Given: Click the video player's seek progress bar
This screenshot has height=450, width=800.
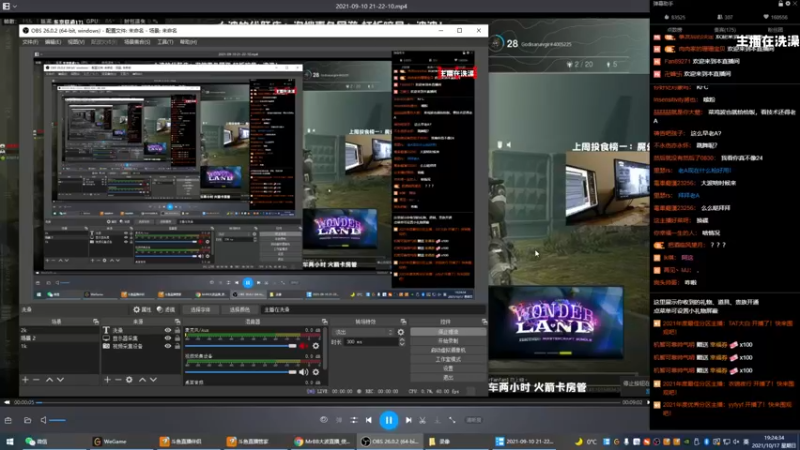Looking at the screenshot, I should point(328,403).
